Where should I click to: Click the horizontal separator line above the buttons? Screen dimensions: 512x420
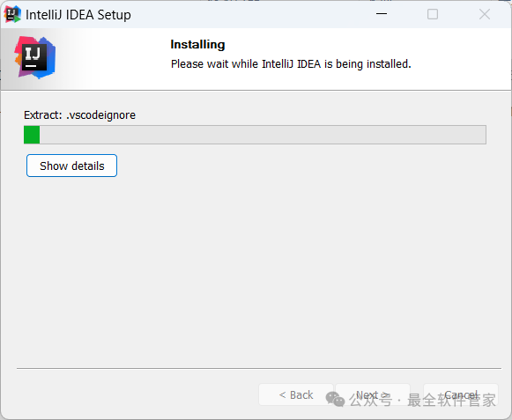point(259,368)
